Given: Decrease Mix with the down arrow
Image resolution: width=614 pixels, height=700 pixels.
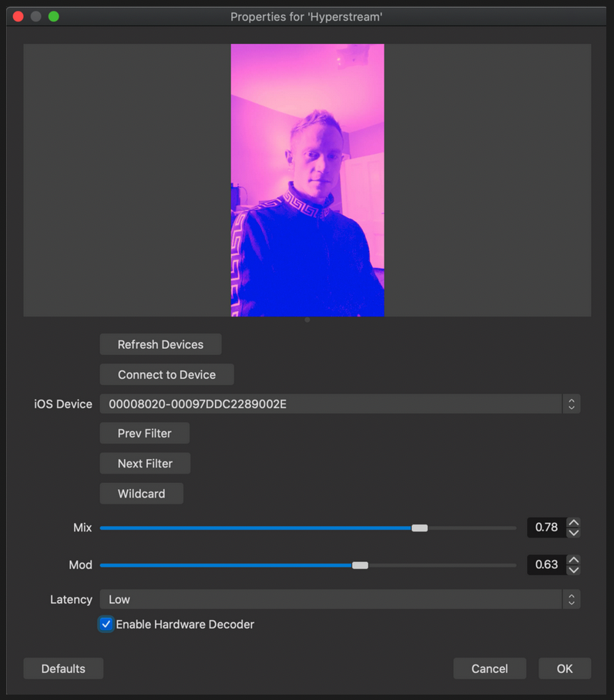Looking at the screenshot, I should (573, 533).
